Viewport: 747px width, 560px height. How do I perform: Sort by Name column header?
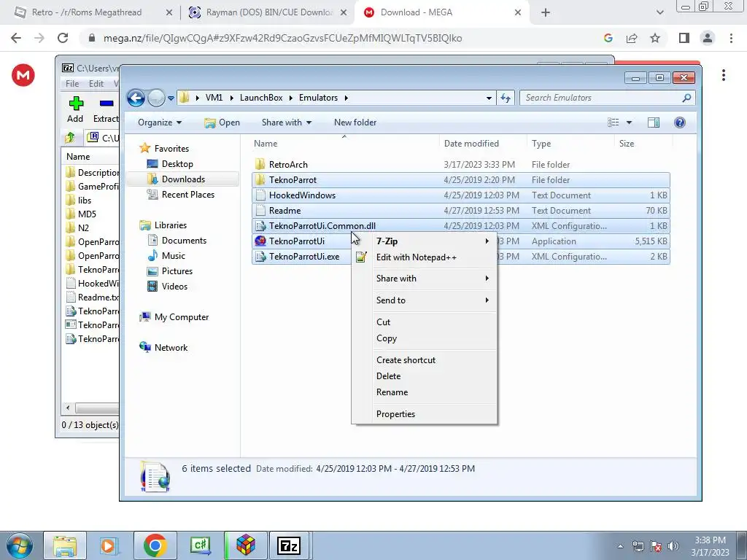[344, 144]
